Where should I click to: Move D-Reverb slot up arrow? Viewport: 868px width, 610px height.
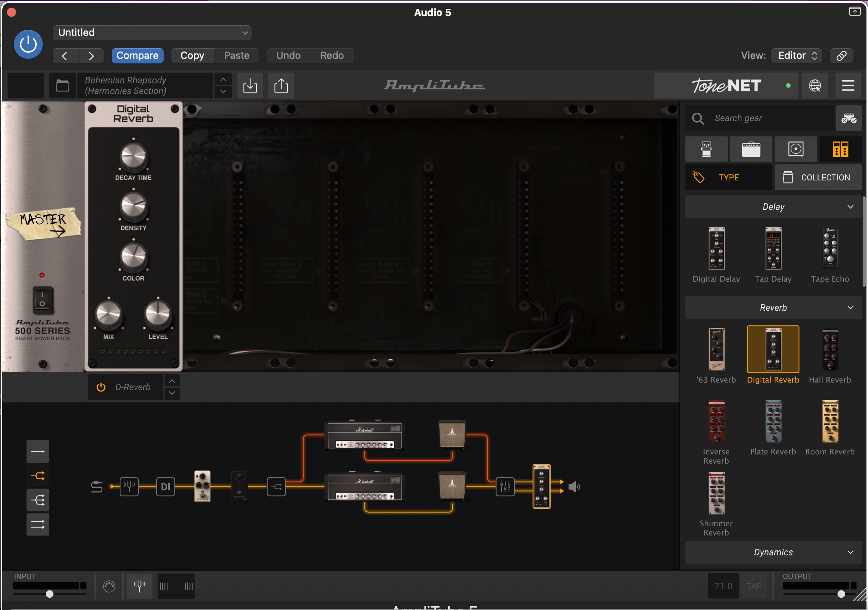[172, 381]
